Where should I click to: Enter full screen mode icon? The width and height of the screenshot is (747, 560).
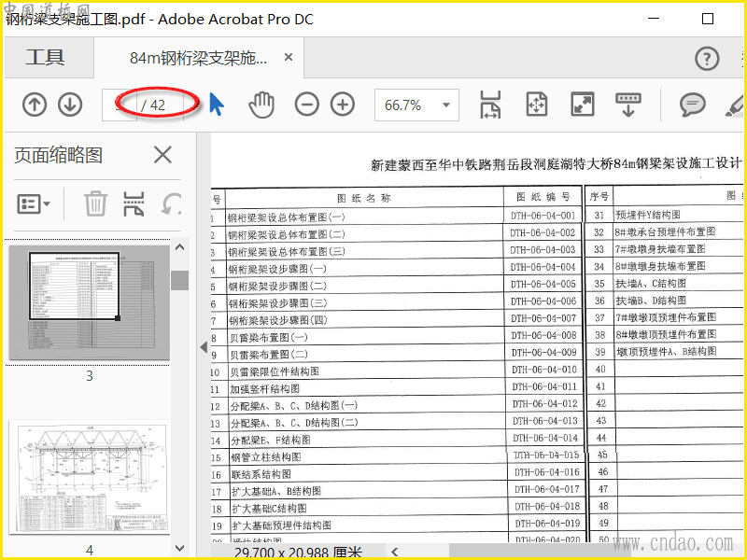582,105
